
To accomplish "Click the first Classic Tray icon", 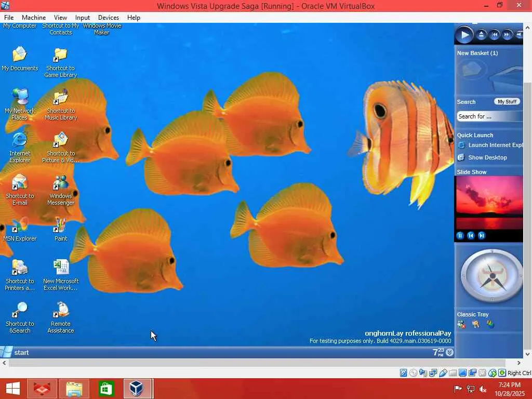I will [x=461, y=324].
